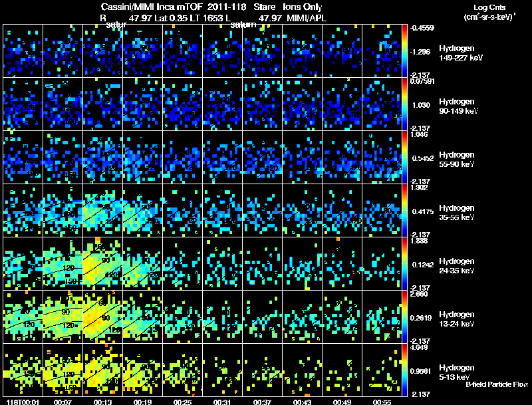Click the 1.046 color scale value

(419, 134)
